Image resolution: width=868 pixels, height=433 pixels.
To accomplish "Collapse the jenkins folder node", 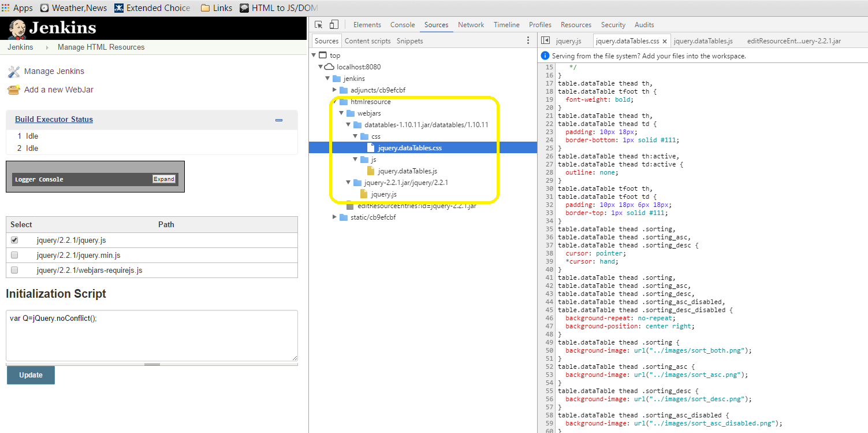I will pos(327,79).
